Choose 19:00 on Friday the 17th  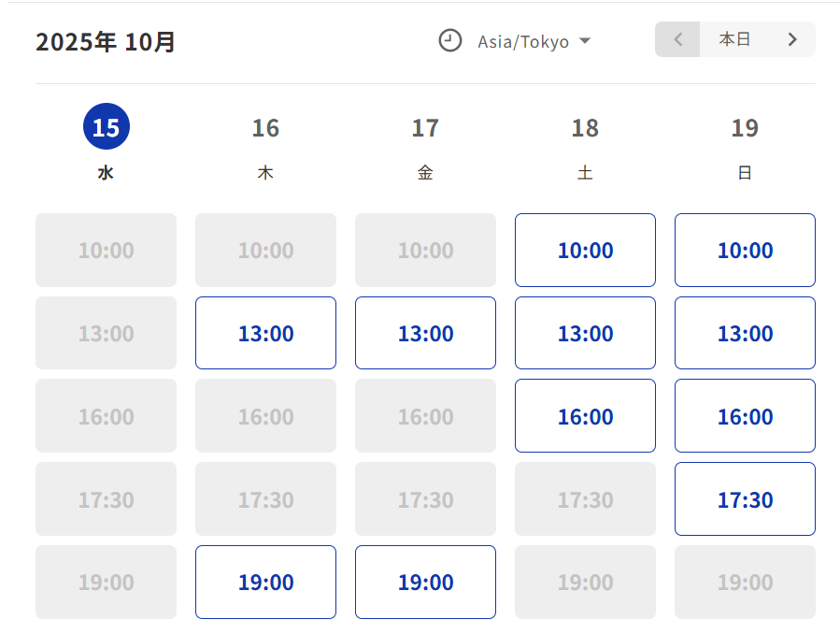(x=425, y=582)
